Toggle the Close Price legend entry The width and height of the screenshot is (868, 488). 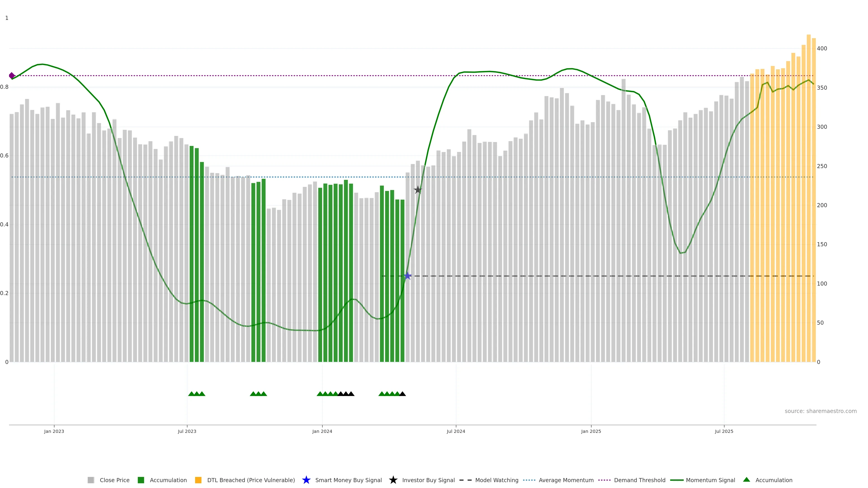point(114,480)
